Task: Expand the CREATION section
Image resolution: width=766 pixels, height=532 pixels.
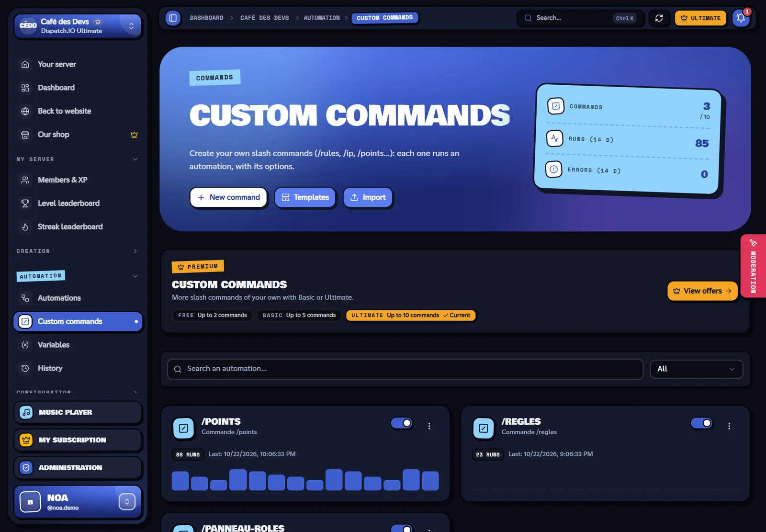Action: (x=78, y=251)
